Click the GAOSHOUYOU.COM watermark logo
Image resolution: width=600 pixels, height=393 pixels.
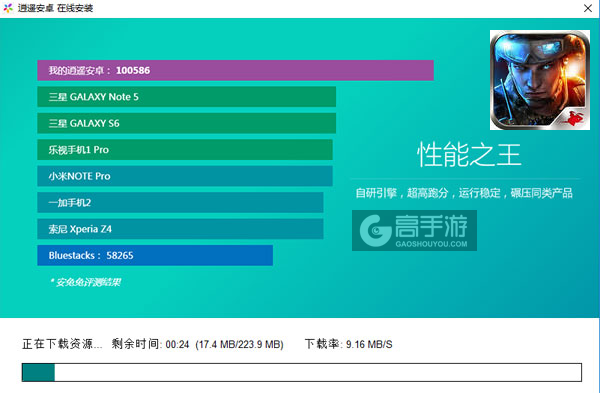click(414, 230)
